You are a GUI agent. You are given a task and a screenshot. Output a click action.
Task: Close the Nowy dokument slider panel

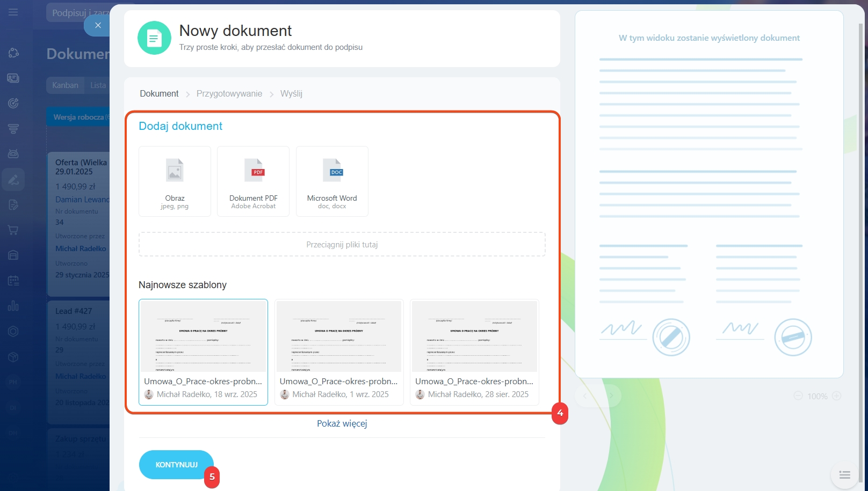click(97, 25)
